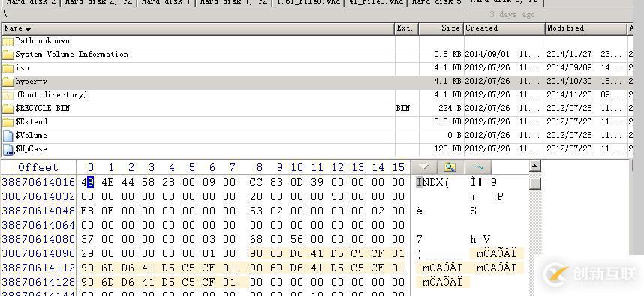Click the search magnifier icon above text column
Image resolution: width=644 pixels, height=296 pixels.
click(450, 167)
